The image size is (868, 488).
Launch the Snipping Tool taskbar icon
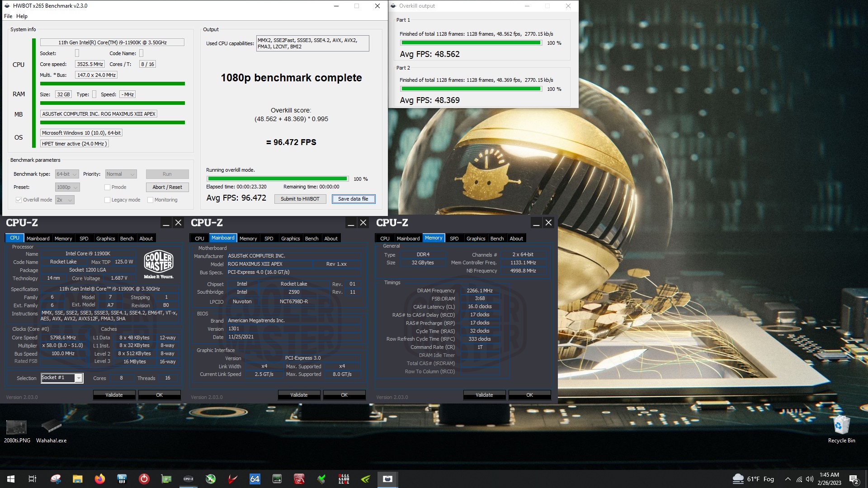pyautogui.click(x=56, y=479)
